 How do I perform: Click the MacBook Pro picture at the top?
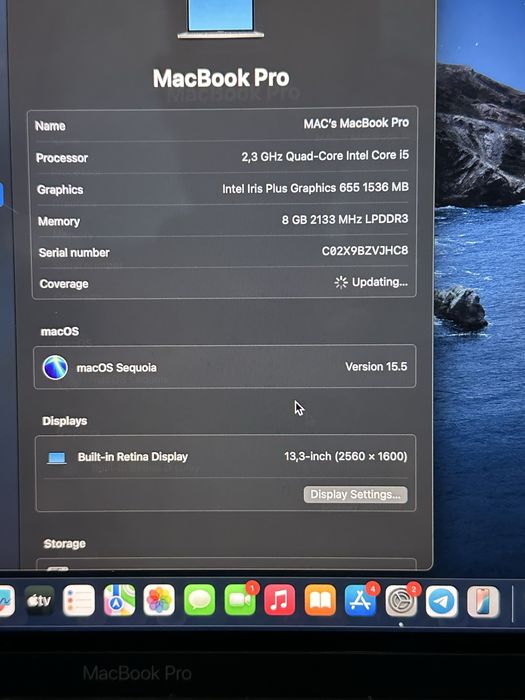click(221, 19)
